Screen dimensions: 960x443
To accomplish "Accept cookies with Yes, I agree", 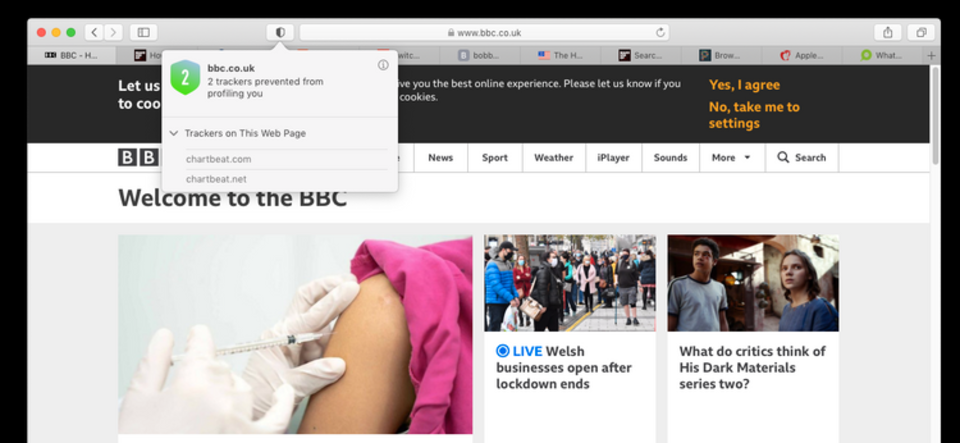I will [x=744, y=85].
